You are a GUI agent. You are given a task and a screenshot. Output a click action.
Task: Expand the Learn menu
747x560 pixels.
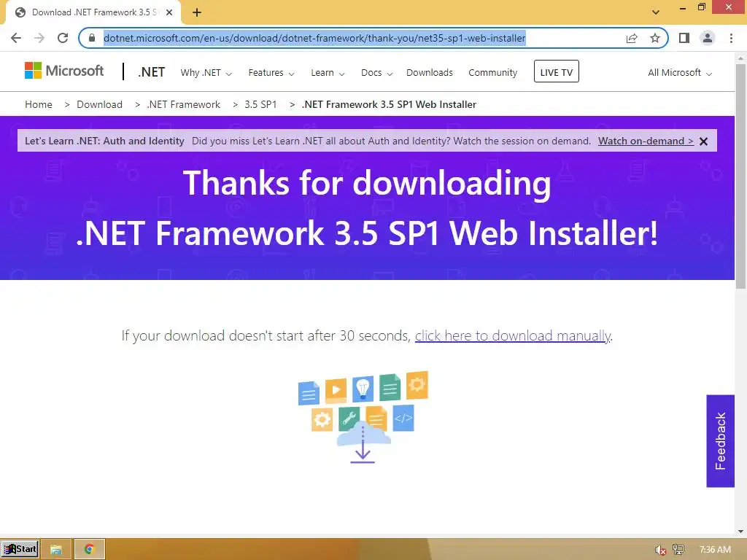[328, 73]
